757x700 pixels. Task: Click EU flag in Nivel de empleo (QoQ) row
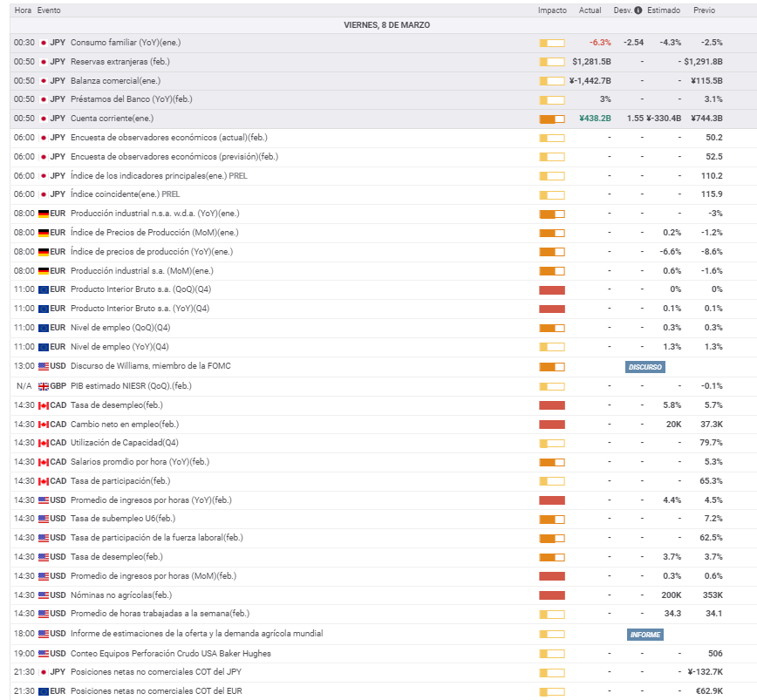click(x=44, y=328)
